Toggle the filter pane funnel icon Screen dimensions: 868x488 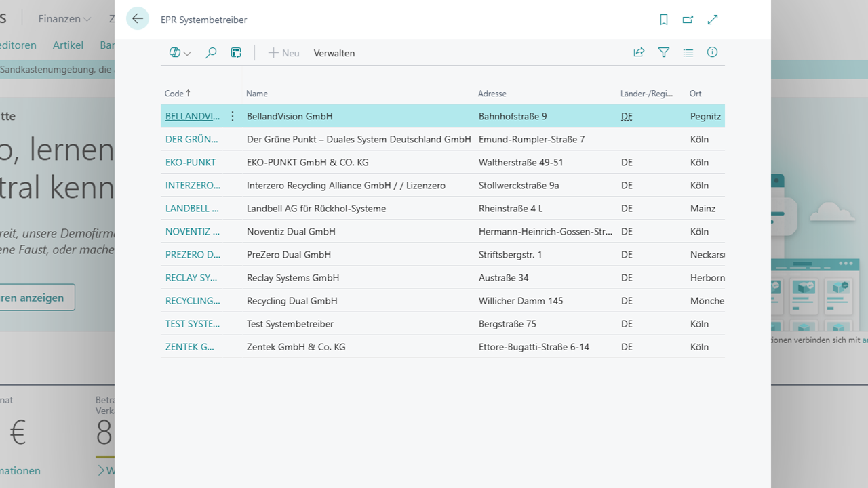click(x=664, y=52)
